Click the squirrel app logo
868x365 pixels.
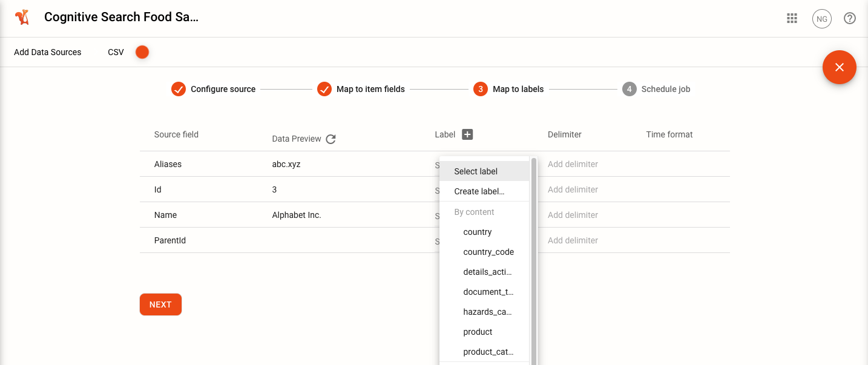(22, 18)
